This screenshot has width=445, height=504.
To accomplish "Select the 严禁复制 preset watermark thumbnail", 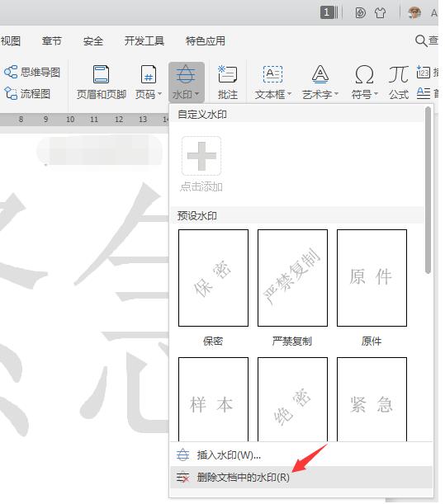I will point(292,278).
